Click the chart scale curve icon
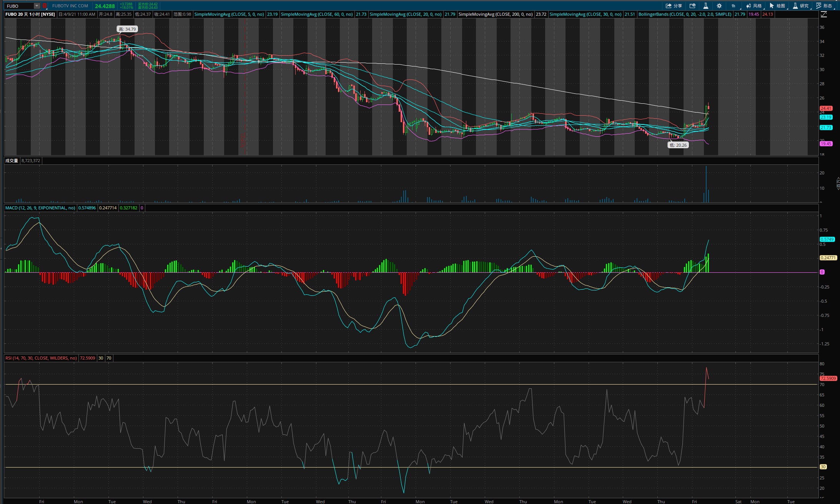840x504 pixels. coord(824,14)
